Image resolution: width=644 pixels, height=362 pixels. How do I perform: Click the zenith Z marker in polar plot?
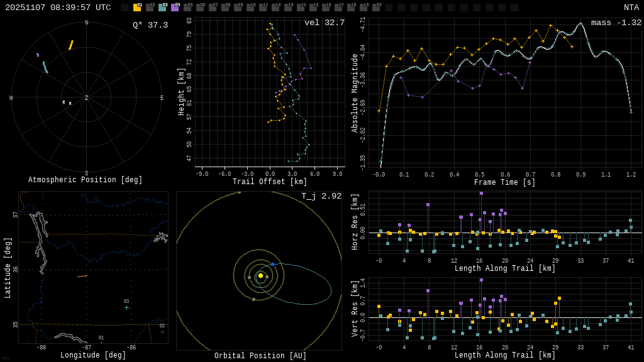point(87,98)
